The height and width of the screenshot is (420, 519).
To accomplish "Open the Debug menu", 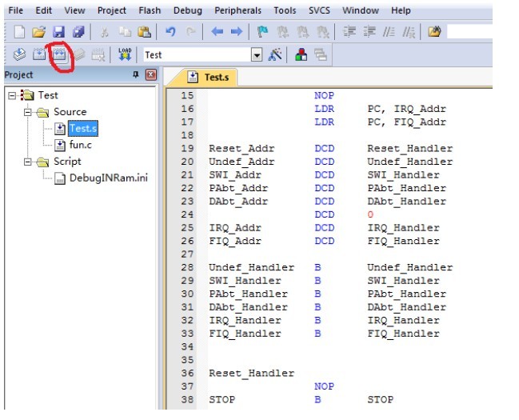I will point(187,10).
